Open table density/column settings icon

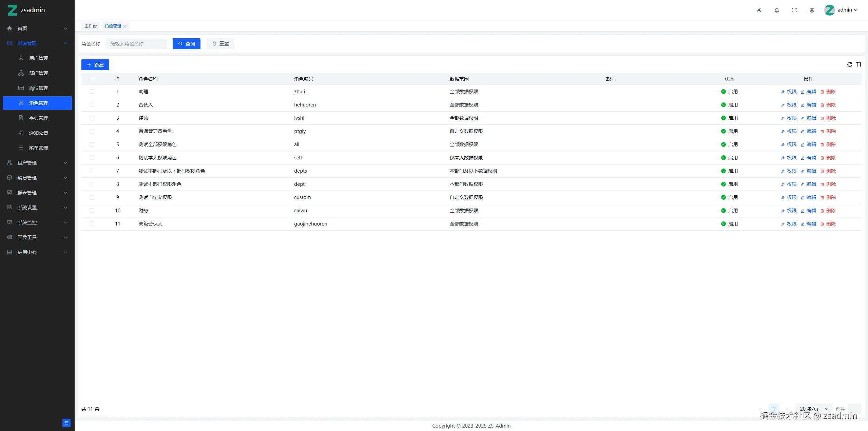point(859,64)
